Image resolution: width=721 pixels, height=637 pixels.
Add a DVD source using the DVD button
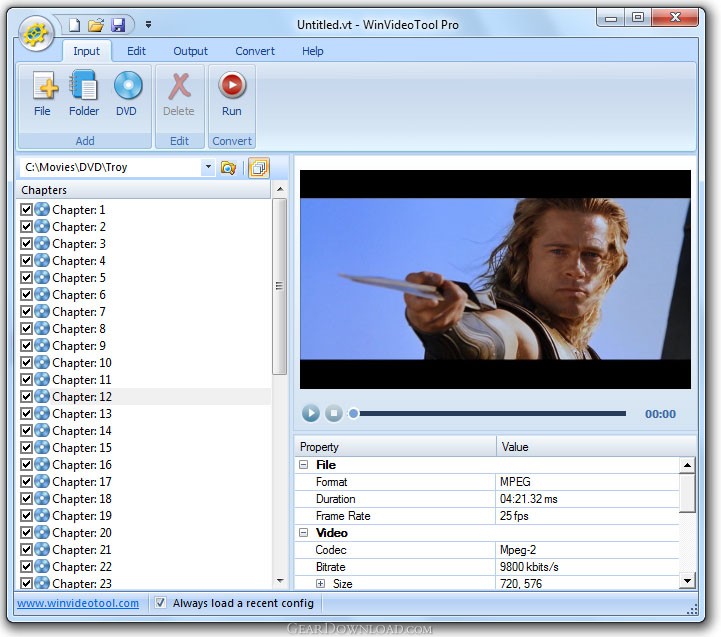coord(126,94)
